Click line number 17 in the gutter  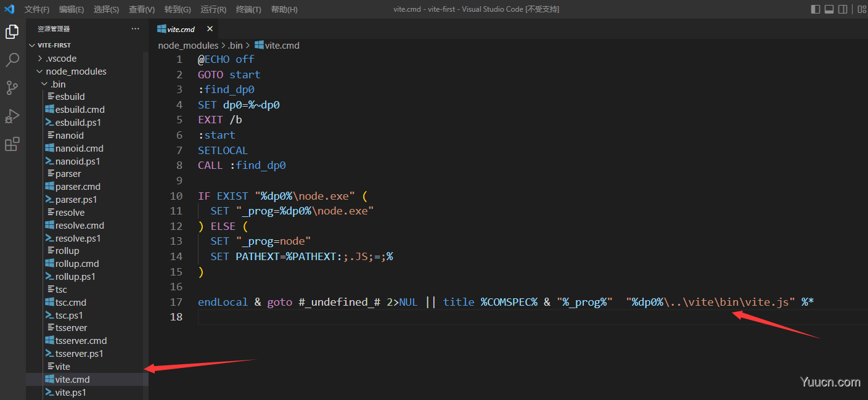click(x=176, y=302)
